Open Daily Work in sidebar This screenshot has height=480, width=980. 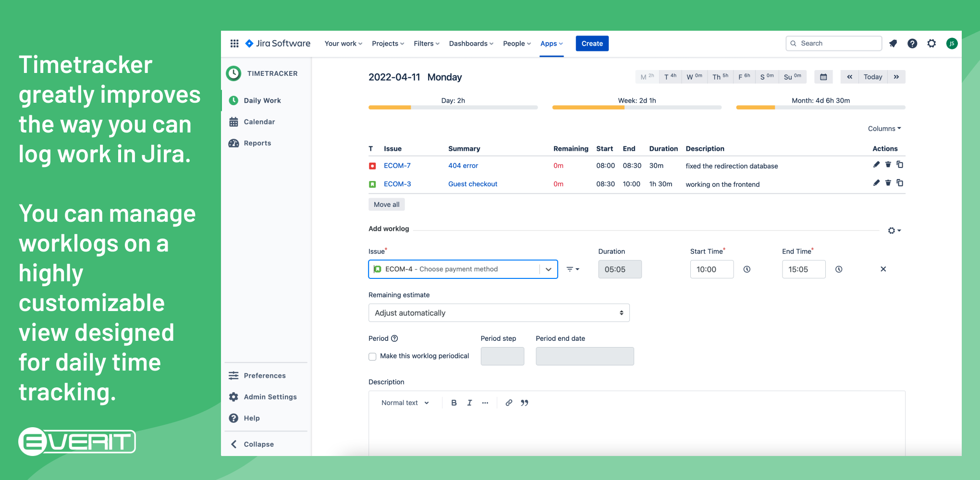pos(262,100)
